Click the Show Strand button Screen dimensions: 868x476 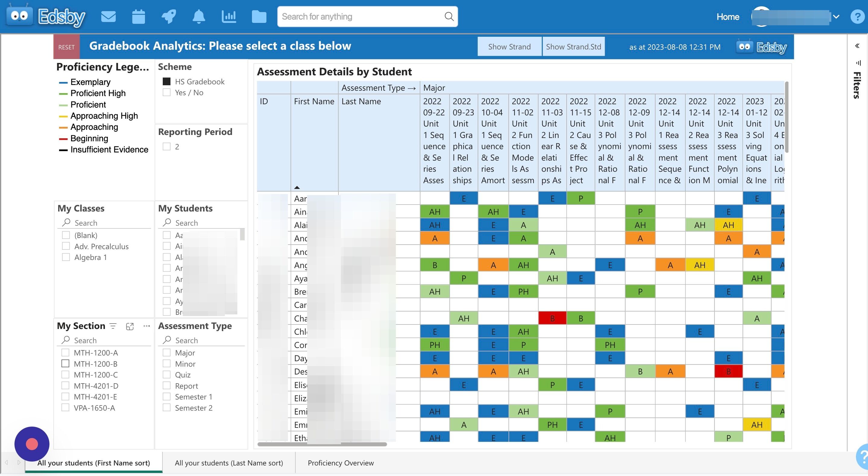pyautogui.click(x=509, y=46)
